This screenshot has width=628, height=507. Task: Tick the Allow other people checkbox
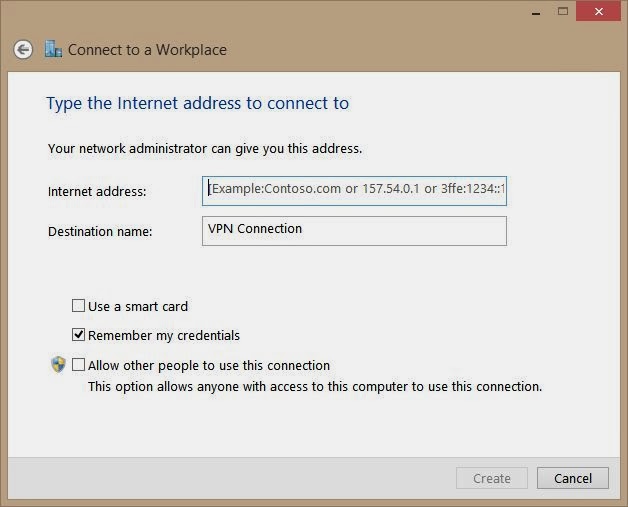tap(79, 365)
